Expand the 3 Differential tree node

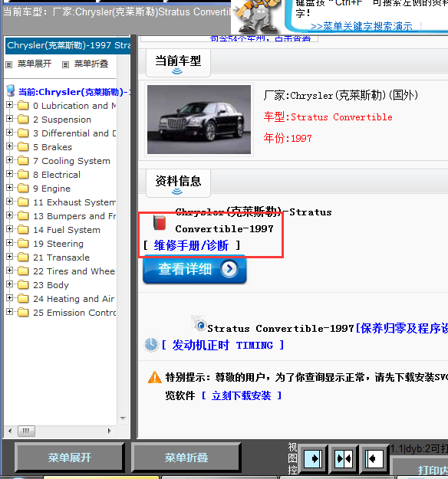point(9,133)
